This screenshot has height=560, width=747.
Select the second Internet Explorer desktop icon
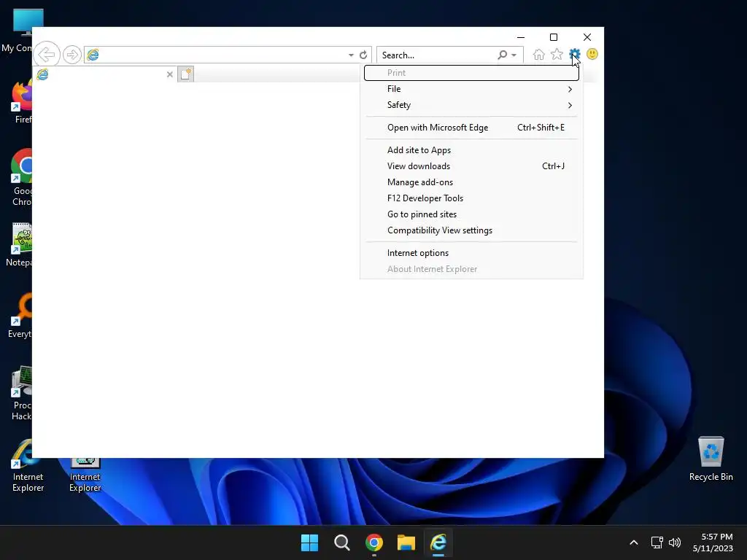click(85, 474)
